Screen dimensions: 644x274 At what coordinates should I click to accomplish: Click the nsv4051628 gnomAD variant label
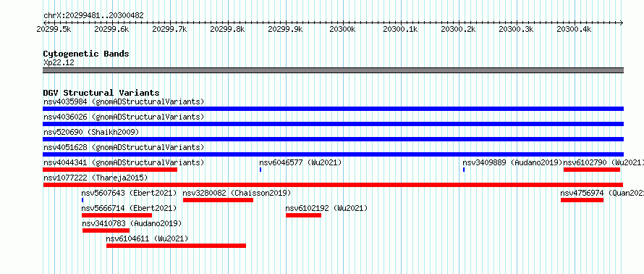point(124,147)
